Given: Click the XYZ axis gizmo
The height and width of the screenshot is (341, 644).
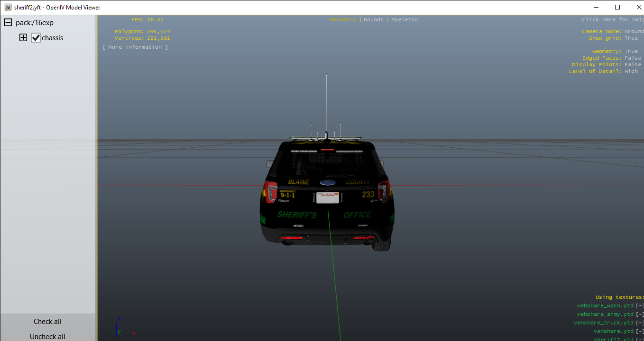Looking at the screenshot, I should pos(124,327).
